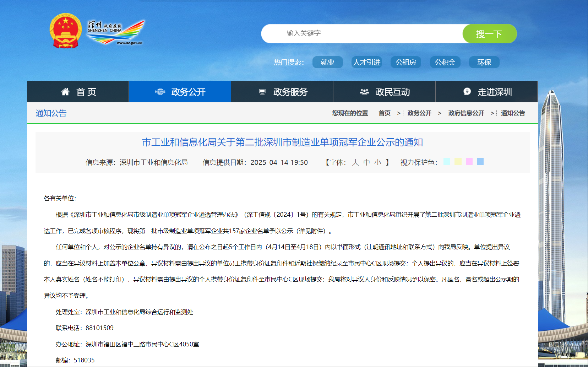Select the 公积金 hot search tag
The width and height of the screenshot is (588, 367).
pos(445,62)
